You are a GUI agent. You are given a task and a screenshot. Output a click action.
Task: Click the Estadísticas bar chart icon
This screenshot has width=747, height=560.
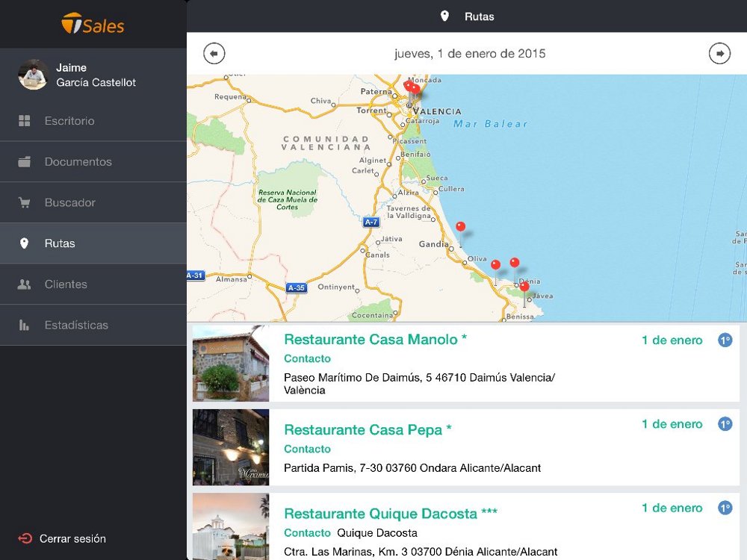[x=24, y=326]
